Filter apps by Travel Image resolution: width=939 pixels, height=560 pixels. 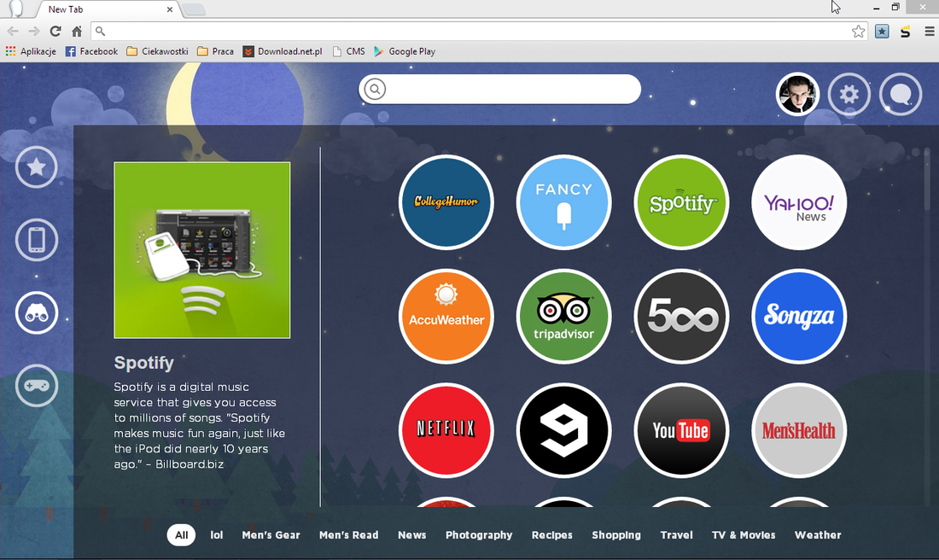(677, 535)
